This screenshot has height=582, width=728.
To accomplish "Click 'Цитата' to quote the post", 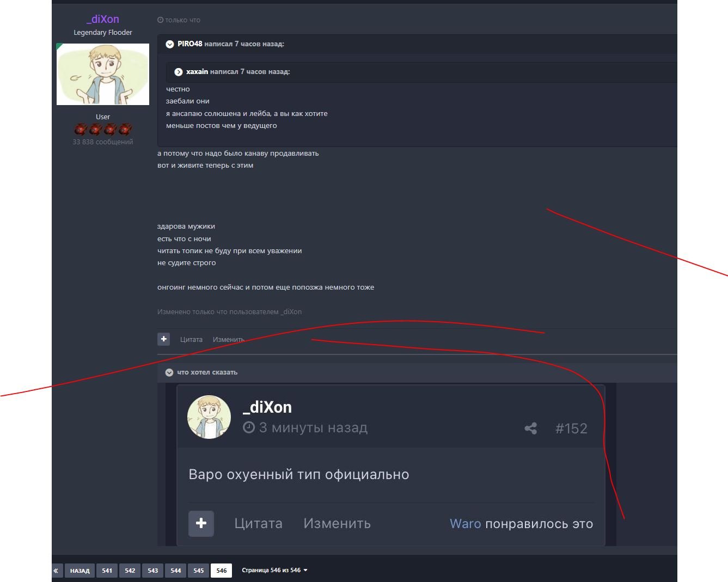I will pyautogui.click(x=191, y=340).
